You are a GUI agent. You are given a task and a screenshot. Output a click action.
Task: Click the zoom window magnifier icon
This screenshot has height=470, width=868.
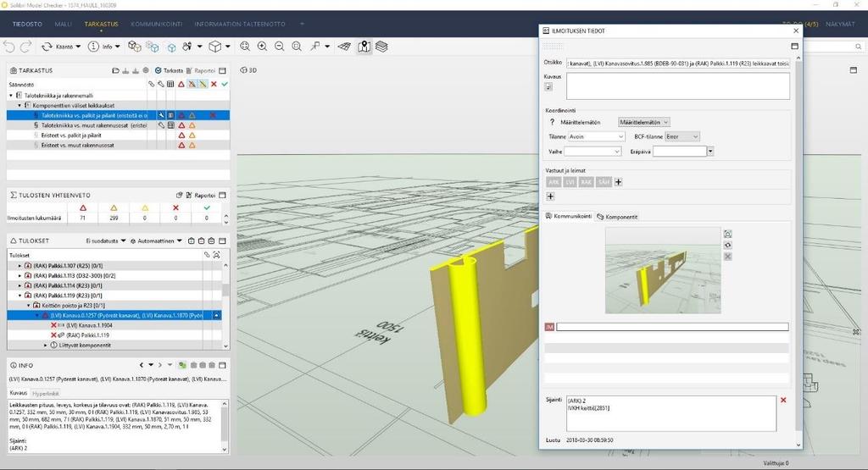coord(297,47)
